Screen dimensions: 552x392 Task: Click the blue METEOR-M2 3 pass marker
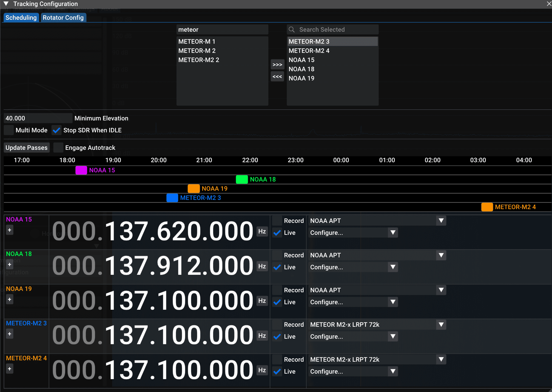[x=172, y=198]
